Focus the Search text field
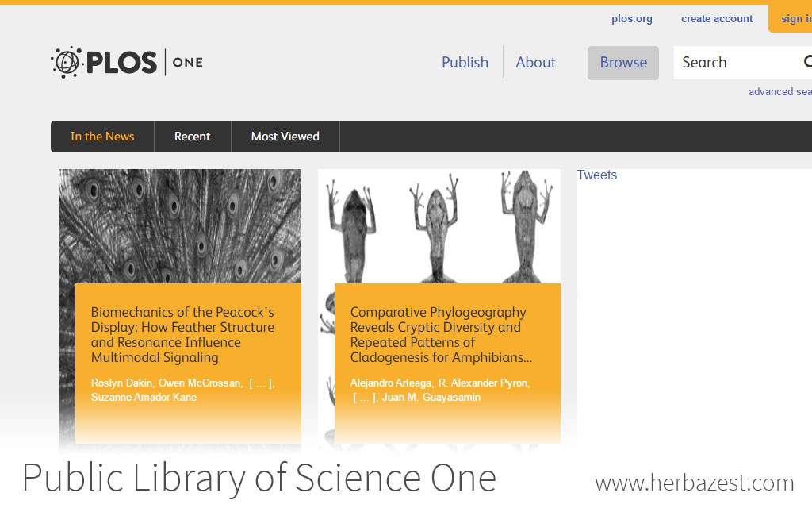The width and height of the screenshot is (812, 508). coord(733,63)
